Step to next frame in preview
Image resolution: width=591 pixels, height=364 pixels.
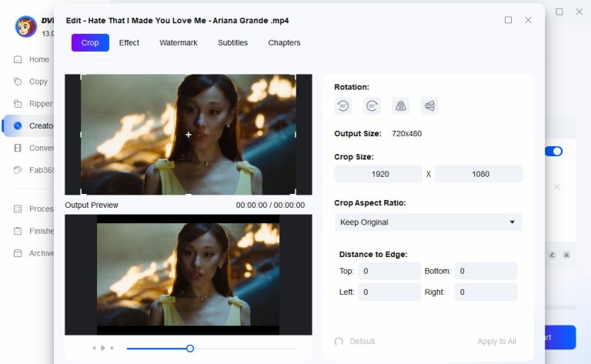pyautogui.click(x=112, y=348)
